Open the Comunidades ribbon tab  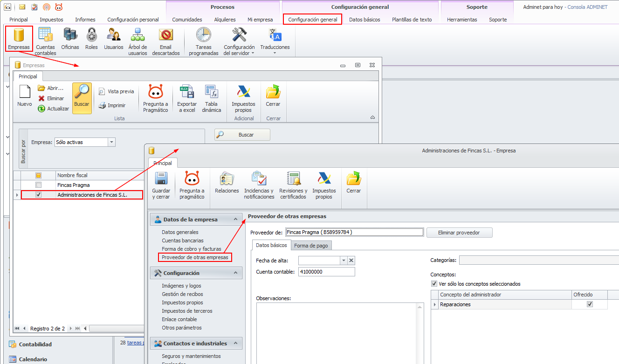(x=187, y=20)
